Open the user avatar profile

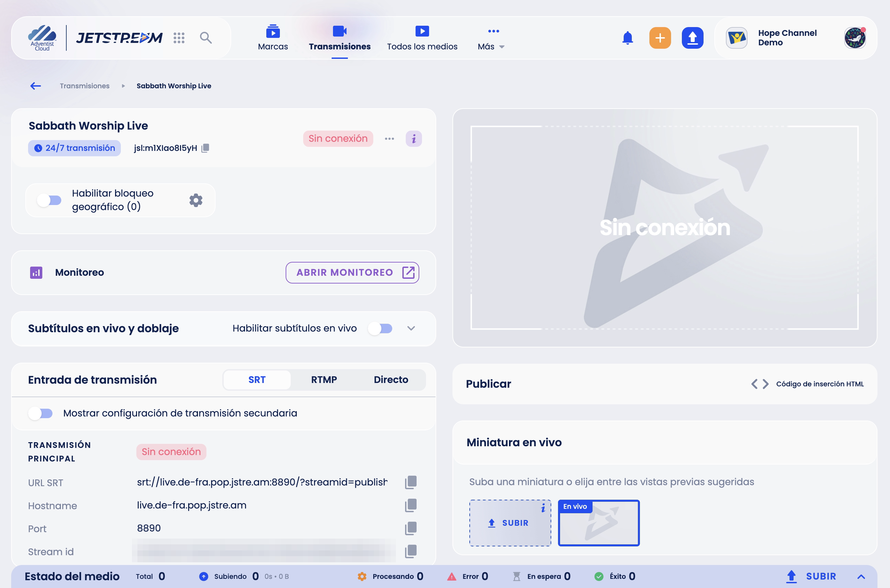coord(855,38)
